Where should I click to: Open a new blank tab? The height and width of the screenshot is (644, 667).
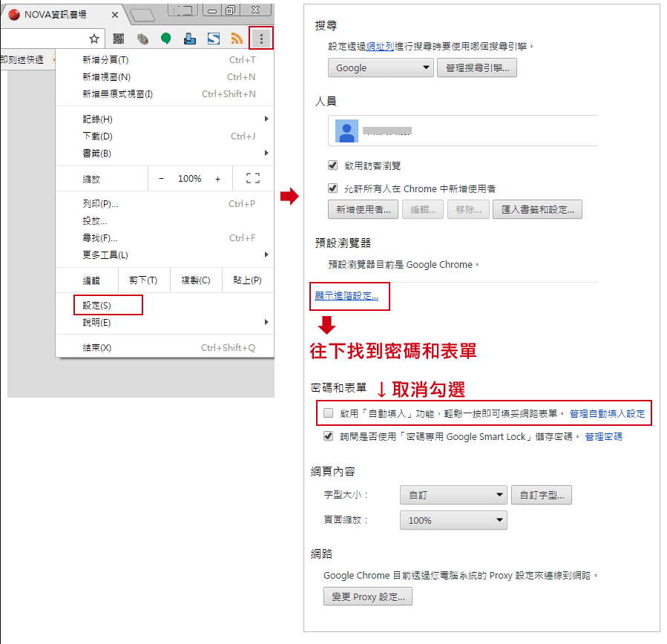click(x=142, y=16)
